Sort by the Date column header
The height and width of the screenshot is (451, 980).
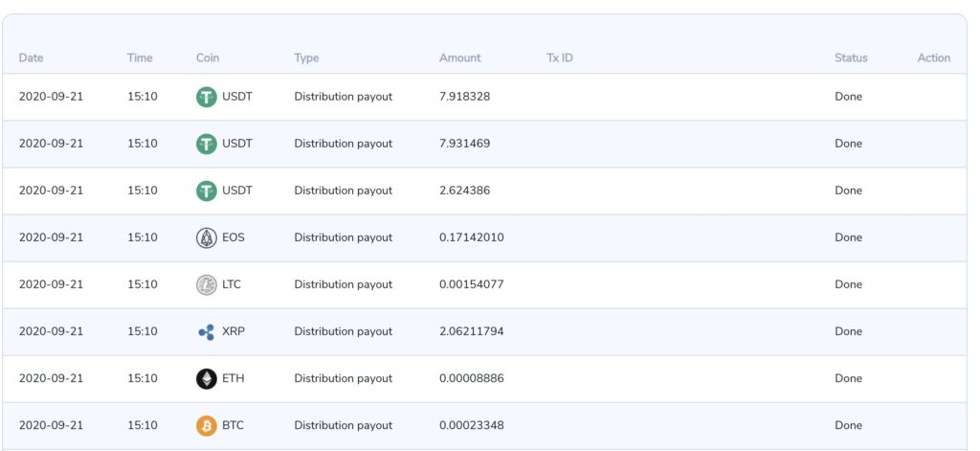[x=32, y=58]
